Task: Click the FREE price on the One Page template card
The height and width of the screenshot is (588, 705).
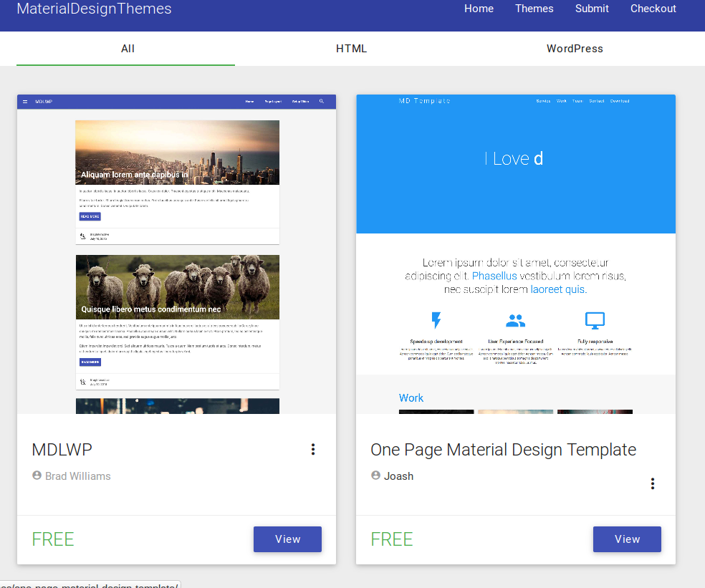Action: click(392, 539)
